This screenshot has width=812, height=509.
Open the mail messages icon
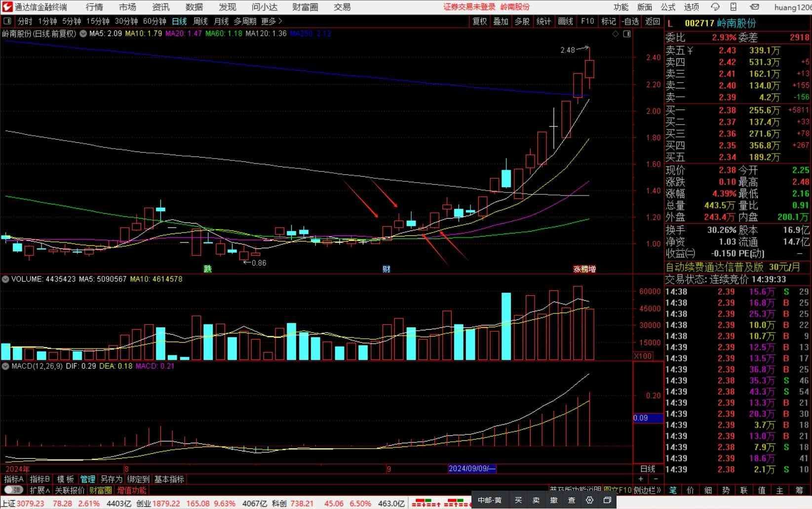coord(754,7)
